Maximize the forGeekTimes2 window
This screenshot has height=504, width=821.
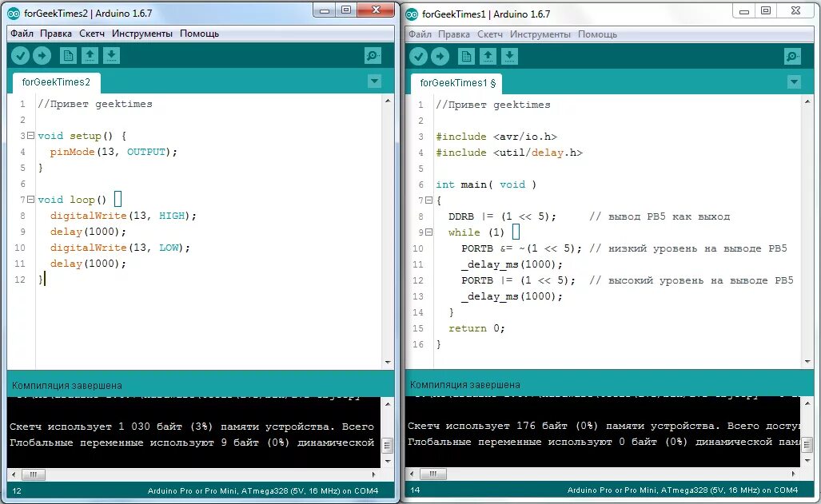pyautogui.click(x=346, y=10)
